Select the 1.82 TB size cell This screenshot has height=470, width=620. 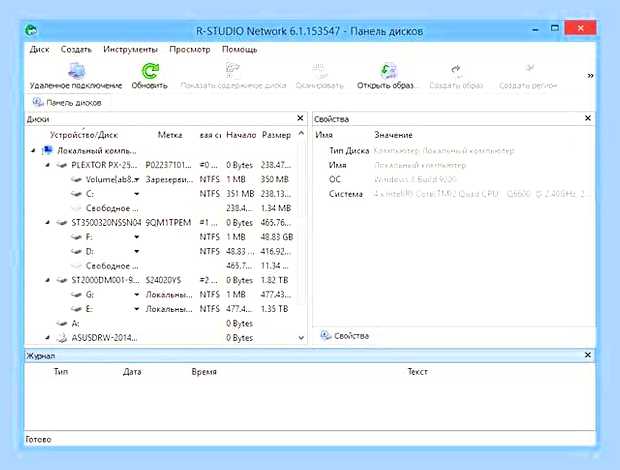coord(274,280)
